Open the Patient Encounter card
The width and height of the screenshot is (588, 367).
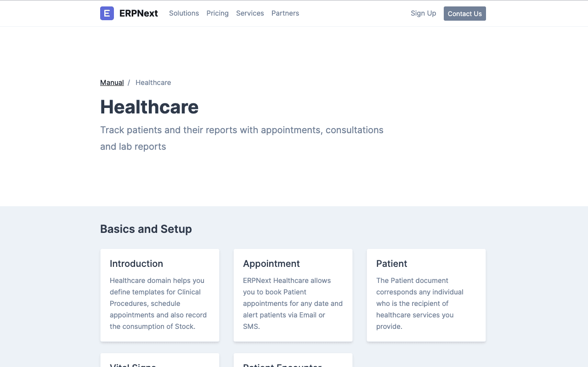click(293, 363)
